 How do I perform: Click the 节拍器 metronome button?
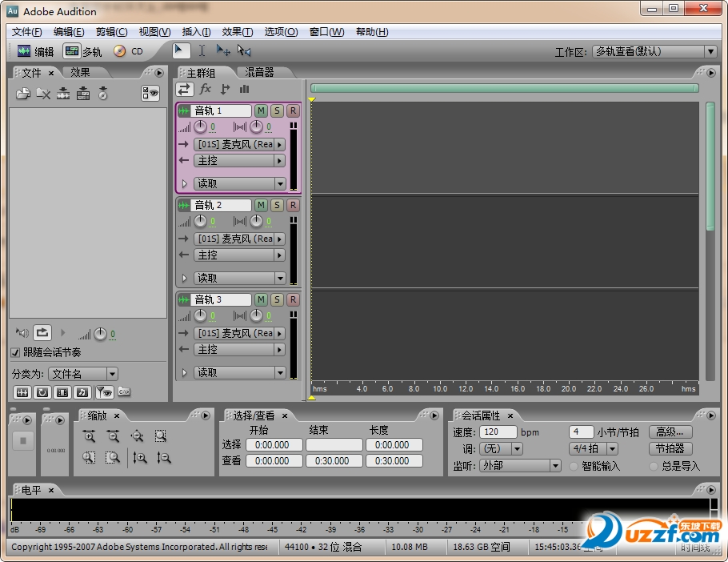click(x=670, y=449)
